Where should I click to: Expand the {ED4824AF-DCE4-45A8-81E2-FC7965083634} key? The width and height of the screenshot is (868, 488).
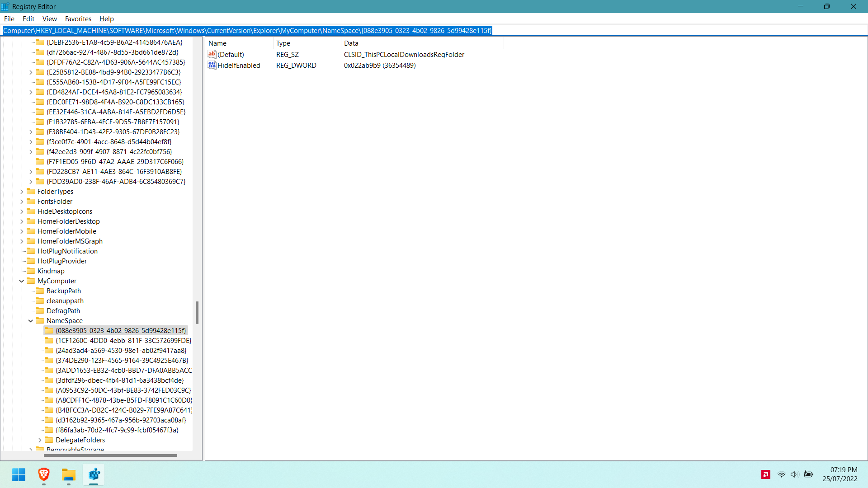(x=30, y=92)
